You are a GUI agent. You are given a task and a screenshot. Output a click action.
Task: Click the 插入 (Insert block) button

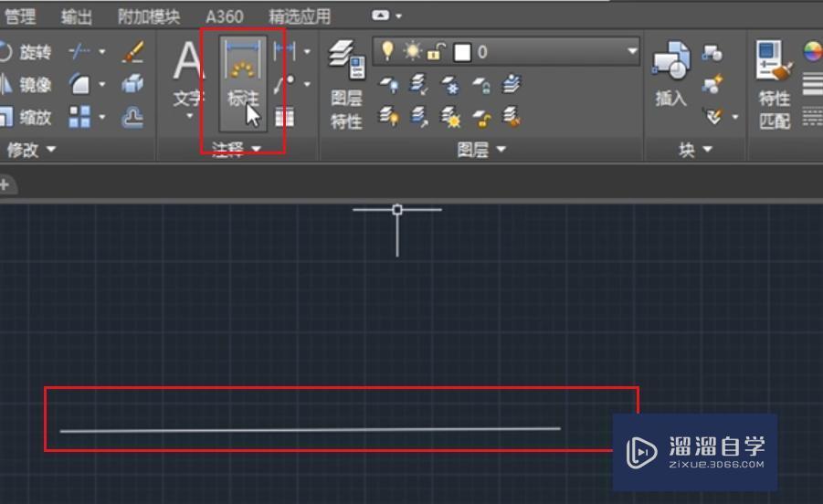click(670, 73)
